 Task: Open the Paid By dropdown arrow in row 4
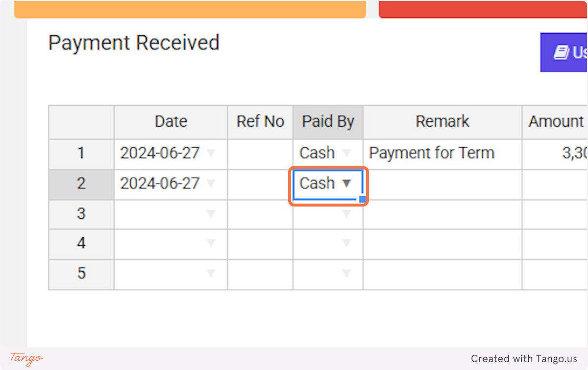(347, 243)
